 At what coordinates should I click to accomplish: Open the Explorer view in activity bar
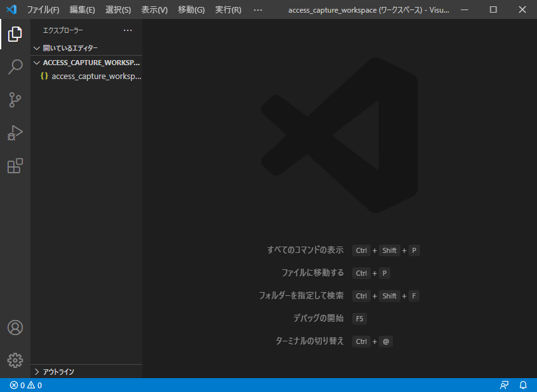15,34
